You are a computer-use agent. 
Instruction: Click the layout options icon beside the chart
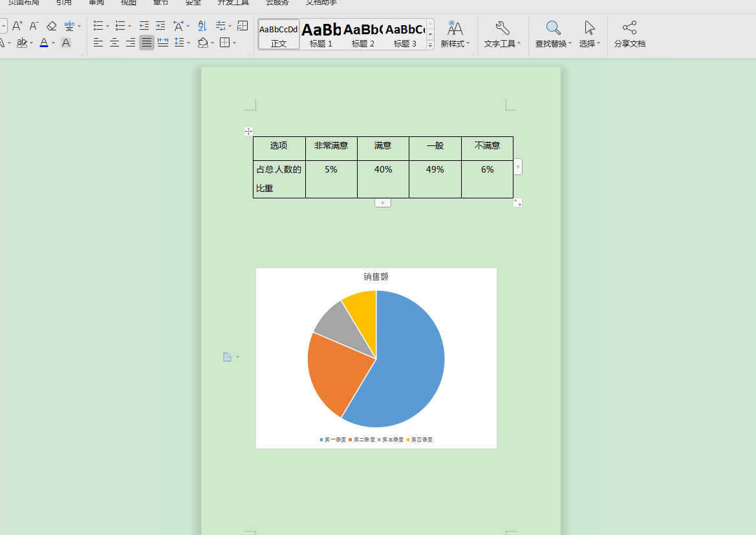pos(228,357)
